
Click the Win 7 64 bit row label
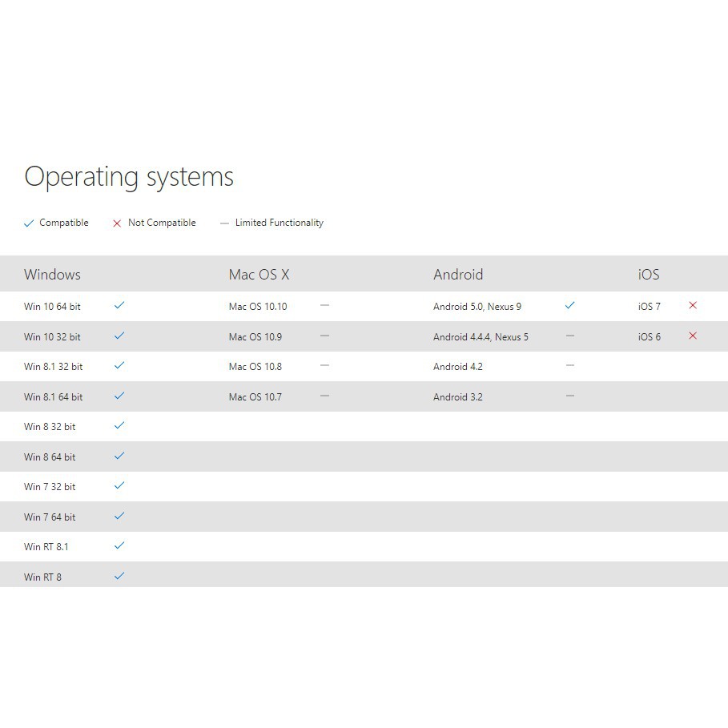[x=50, y=517]
